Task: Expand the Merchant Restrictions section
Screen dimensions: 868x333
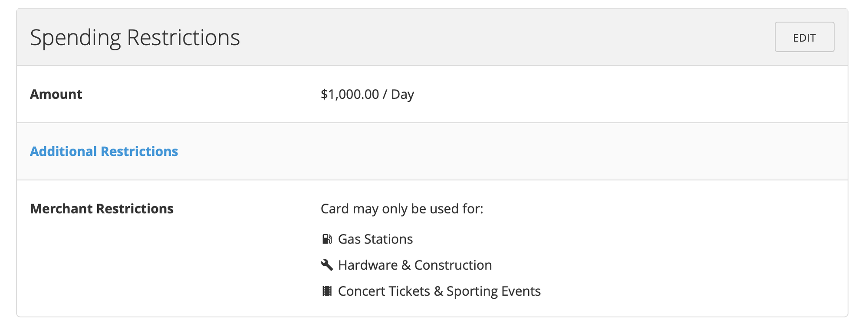Action: pos(101,209)
